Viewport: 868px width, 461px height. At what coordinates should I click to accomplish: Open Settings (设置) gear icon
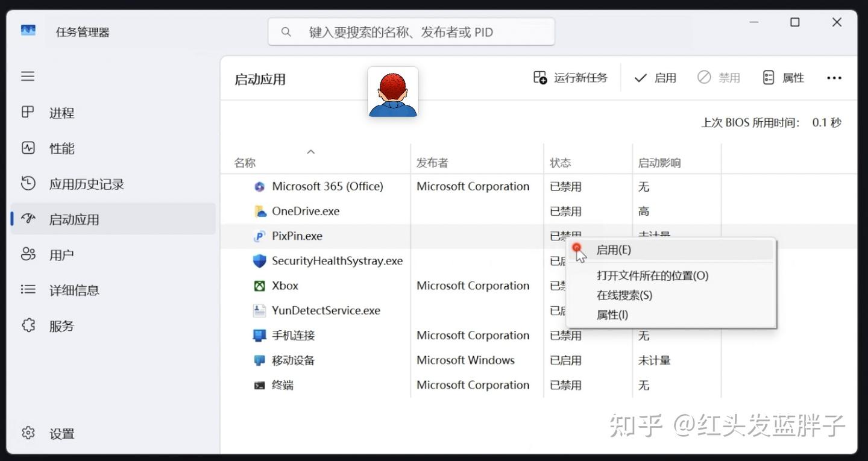pyautogui.click(x=28, y=433)
